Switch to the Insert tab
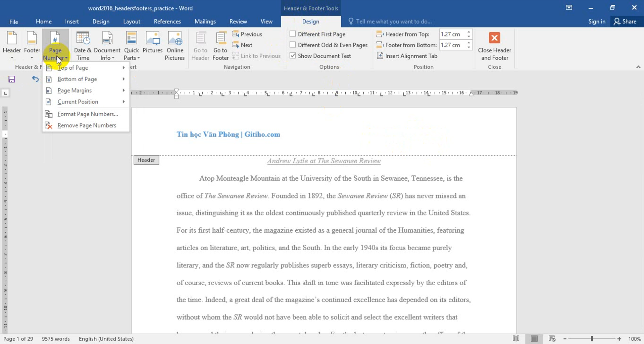 [x=72, y=21]
